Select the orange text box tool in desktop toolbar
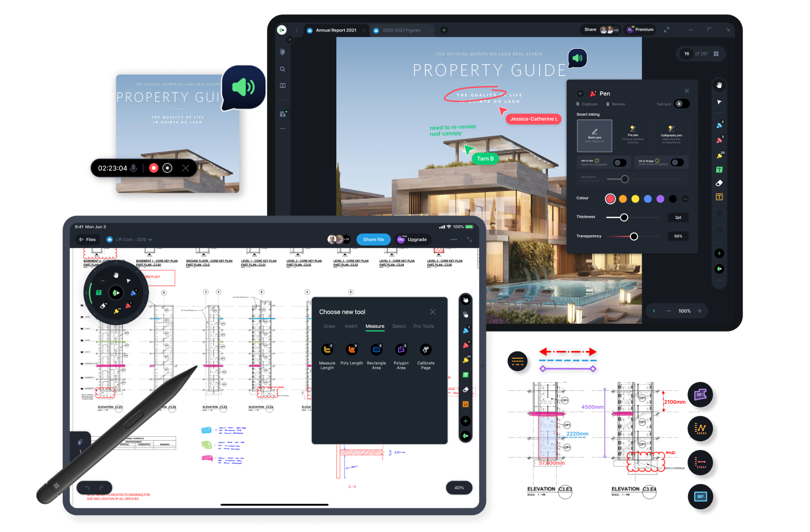The width and height of the screenshot is (810, 532). pyautogui.click(x=719, y=197)
